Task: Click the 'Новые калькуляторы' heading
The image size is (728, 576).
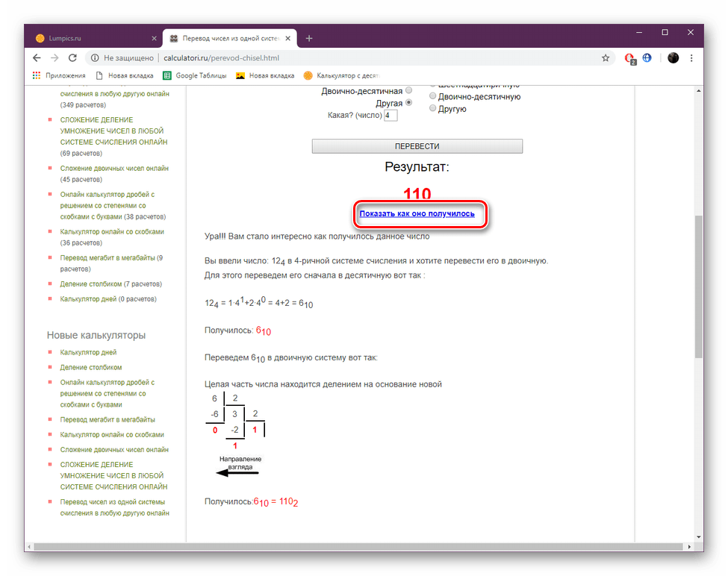Action: (96, 335)
